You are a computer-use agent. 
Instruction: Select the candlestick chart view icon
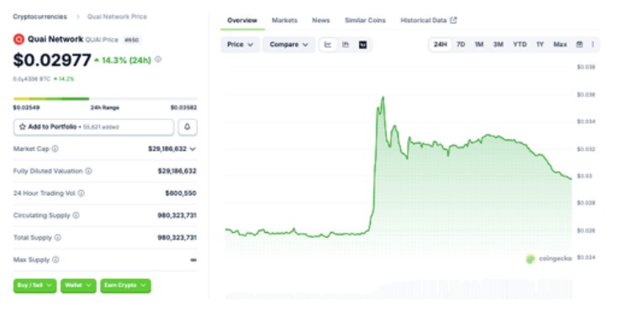[346, 45]
